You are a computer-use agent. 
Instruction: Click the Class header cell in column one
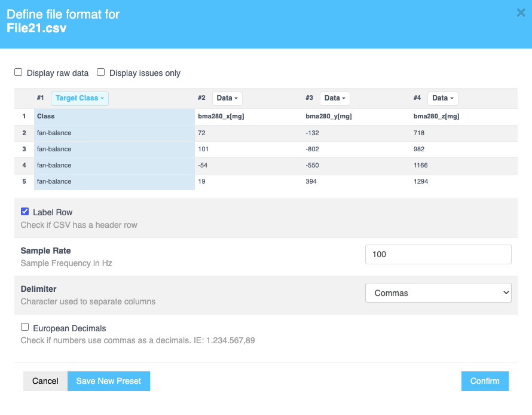46,116
